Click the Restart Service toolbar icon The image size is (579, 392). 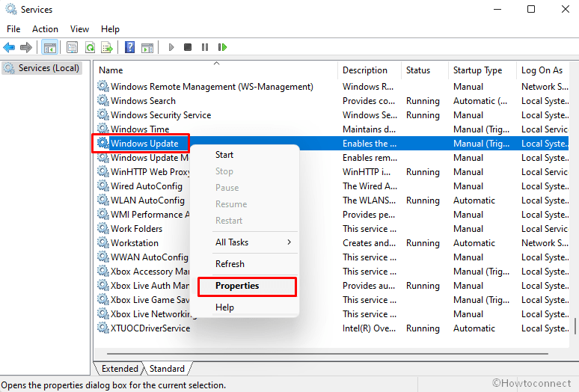coord(222,47)
